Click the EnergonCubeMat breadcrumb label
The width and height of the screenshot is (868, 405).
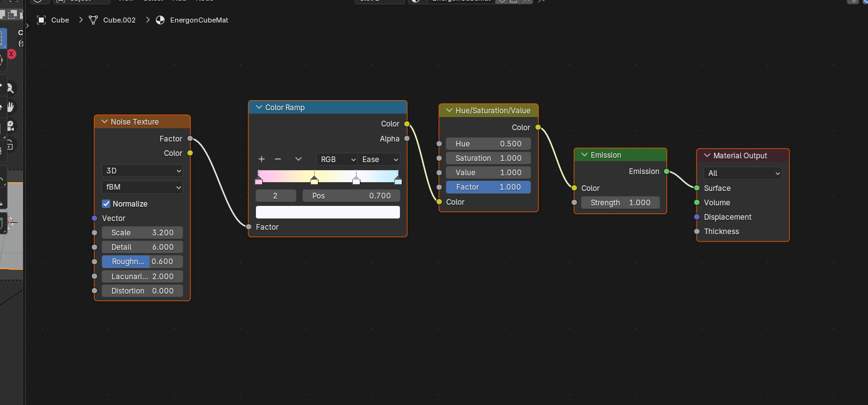point(200,20)
